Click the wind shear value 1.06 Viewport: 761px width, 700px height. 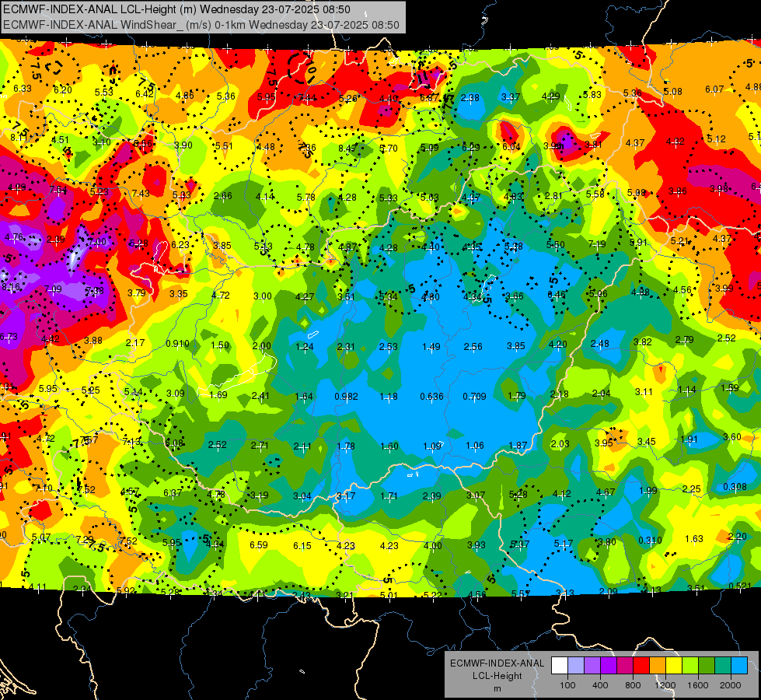475,446
